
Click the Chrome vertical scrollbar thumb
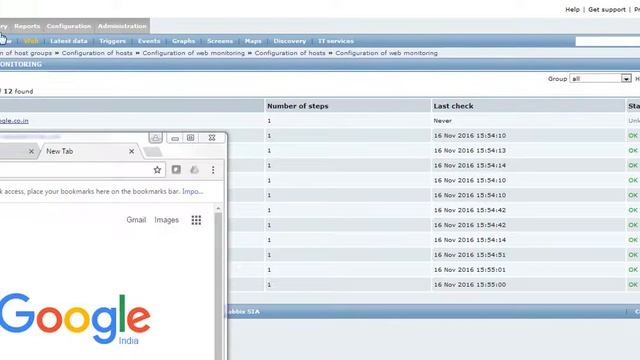click(x=218, y=286)
